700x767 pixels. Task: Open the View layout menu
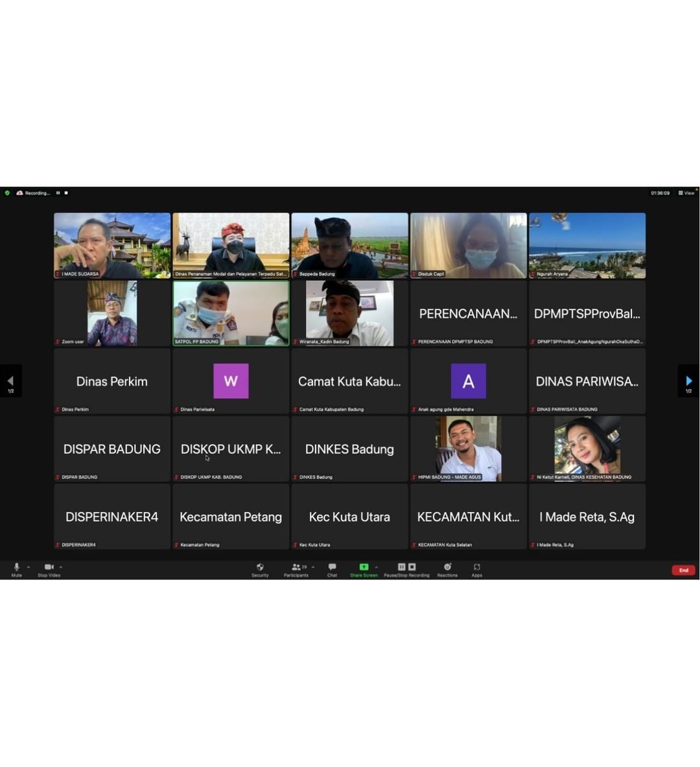click(686, 193)
